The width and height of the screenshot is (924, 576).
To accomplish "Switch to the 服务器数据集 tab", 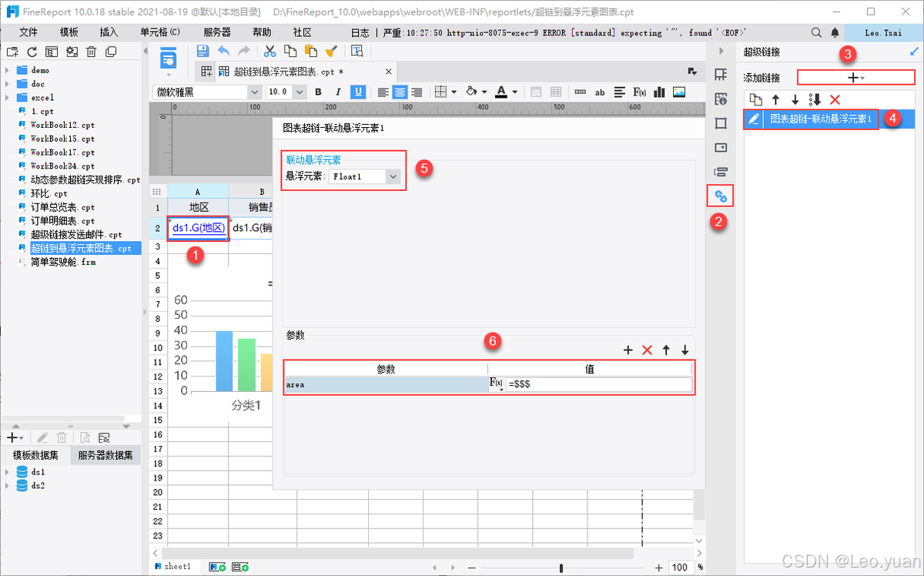I will pos(105,455).
